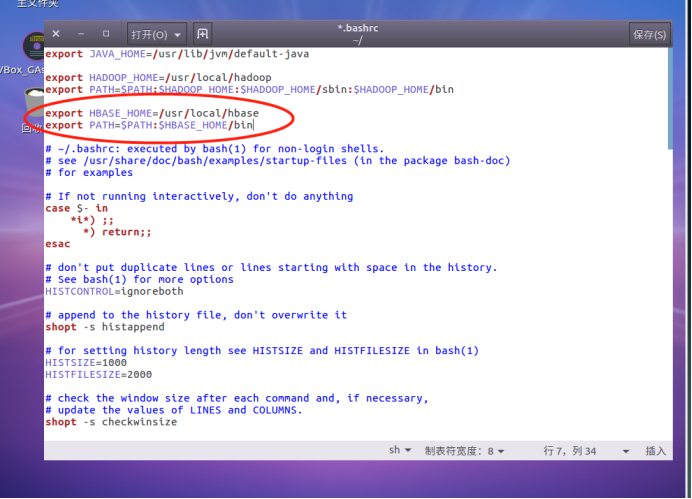
Task: Click the vertical scrollbar of the editor
Action: 670,99
